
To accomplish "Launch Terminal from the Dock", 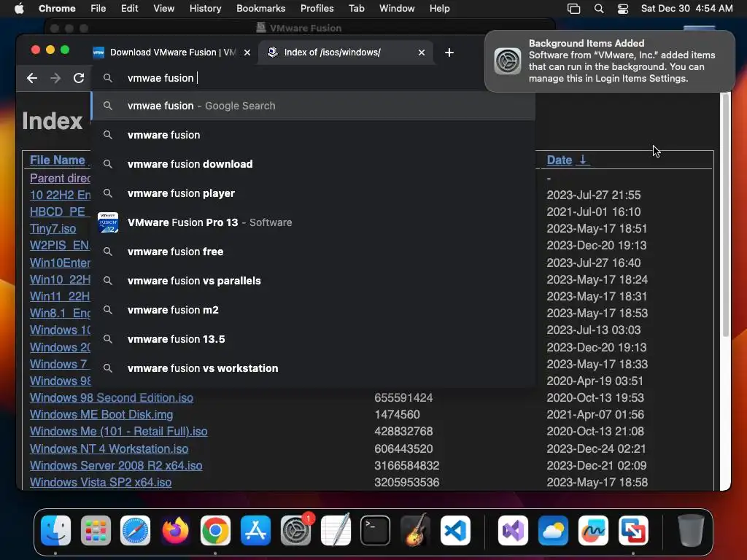I will [x=376, y=530].
